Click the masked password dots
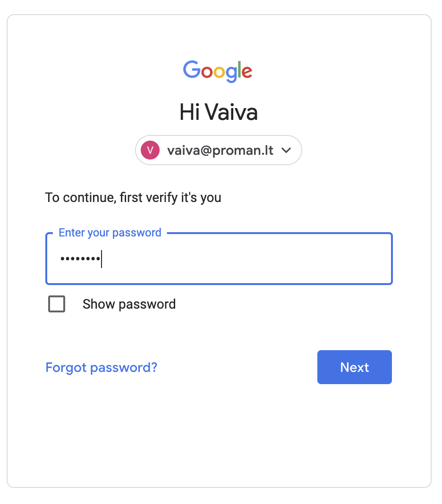Image resolution: width=442 pixels, height=504 pixels. coord(80,259)
